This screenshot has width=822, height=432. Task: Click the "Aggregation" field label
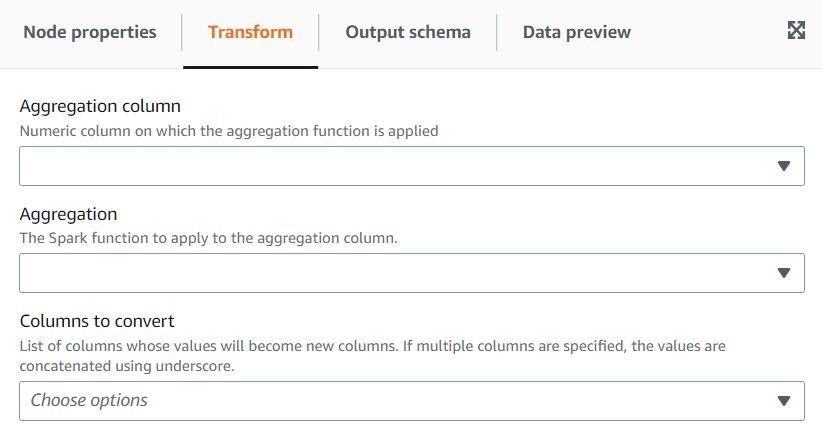[x=68, y=214]
